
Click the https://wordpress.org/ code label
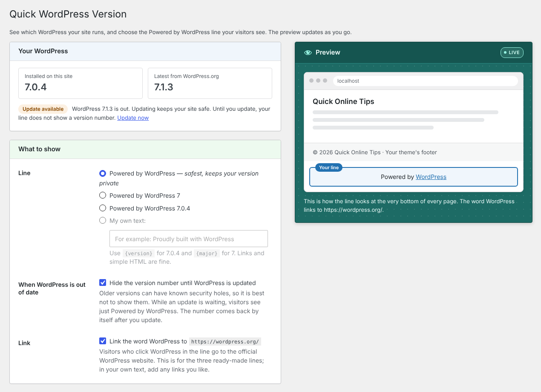point(225,342)
